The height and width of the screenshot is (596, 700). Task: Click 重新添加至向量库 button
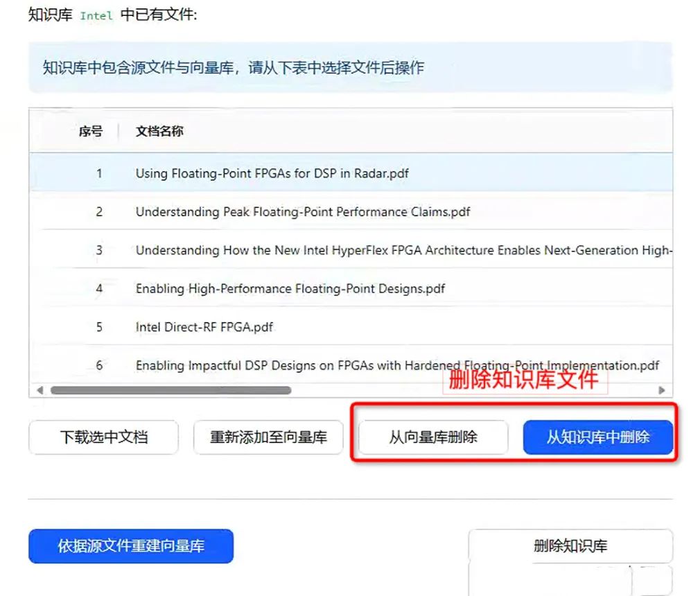coord(268,437)
